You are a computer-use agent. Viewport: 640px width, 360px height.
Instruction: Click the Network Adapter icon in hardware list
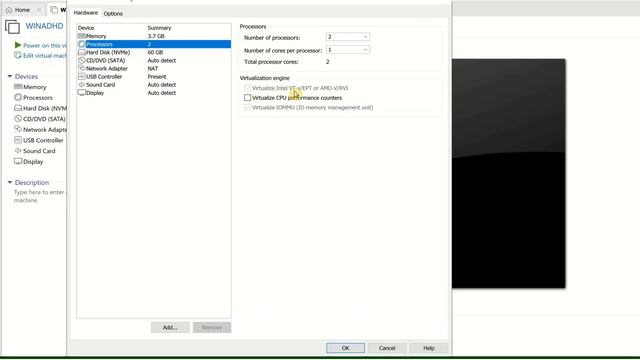[x=82, y=68]
